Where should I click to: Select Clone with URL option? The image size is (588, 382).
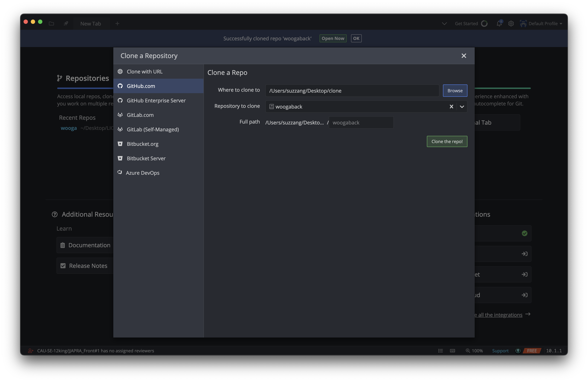[144, 72]
